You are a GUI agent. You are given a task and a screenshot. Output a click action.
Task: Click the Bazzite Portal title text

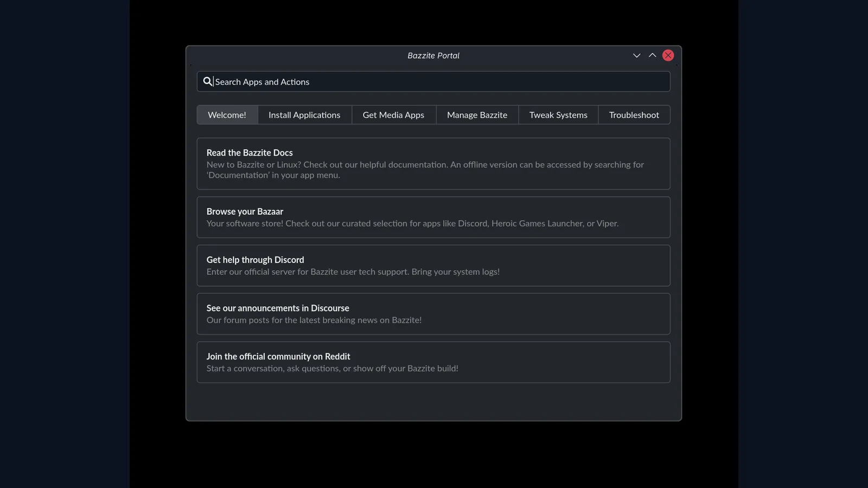(433, 55)
